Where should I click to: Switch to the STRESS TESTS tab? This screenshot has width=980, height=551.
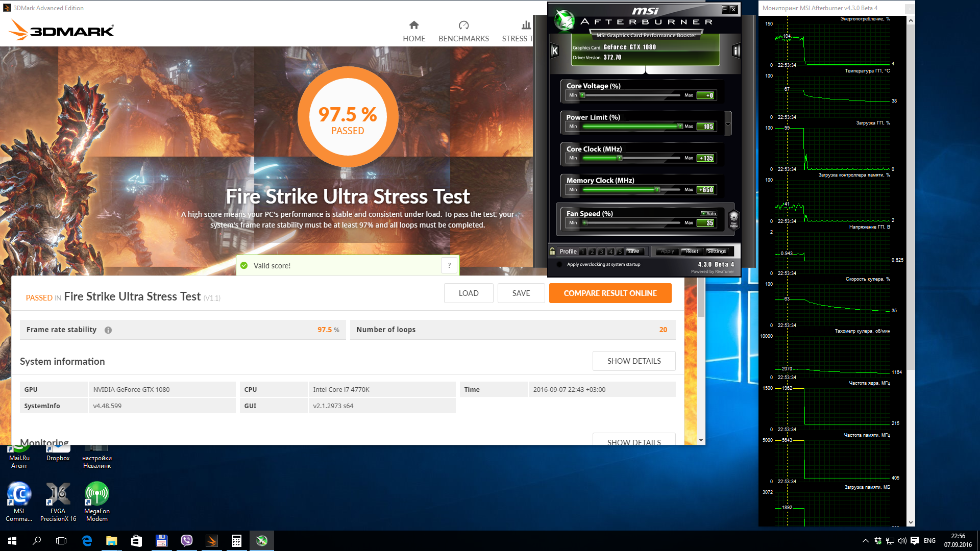518,32
